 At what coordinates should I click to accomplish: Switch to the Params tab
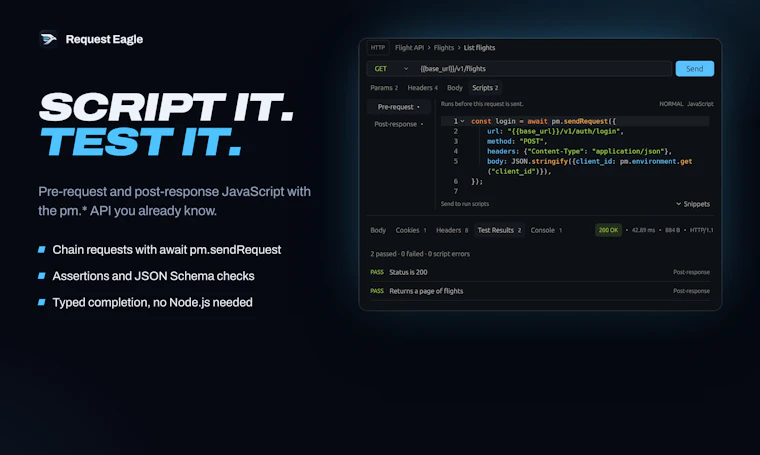coord(384,88)
